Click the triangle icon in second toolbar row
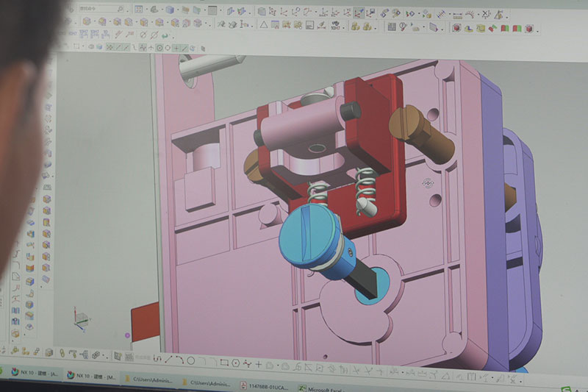This screenshot has width=588, height=392. [x=263, y=25]
